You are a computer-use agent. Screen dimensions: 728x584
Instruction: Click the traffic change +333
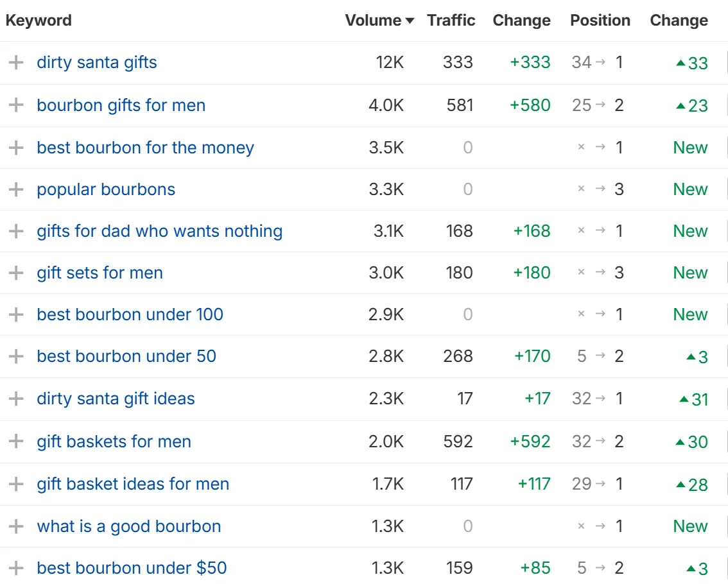tap(530, 63)
